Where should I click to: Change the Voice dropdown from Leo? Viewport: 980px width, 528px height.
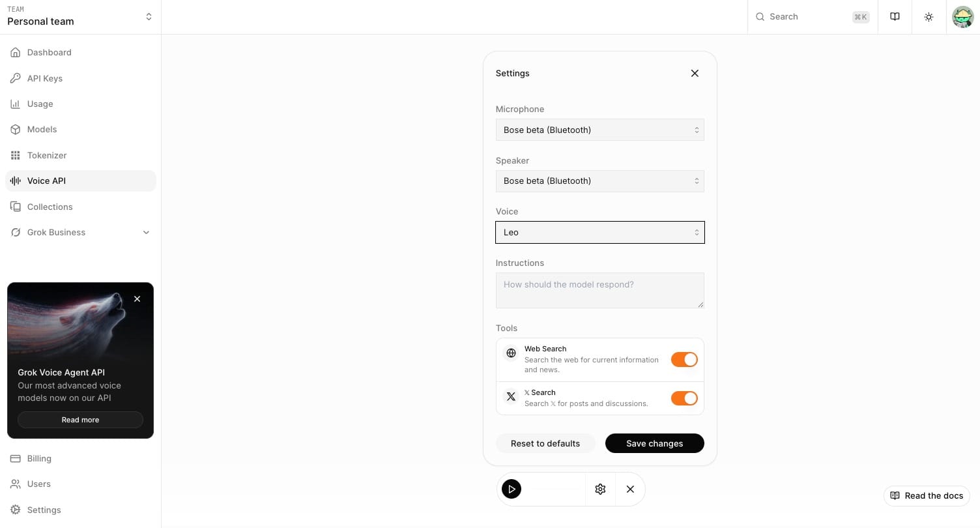599,232
